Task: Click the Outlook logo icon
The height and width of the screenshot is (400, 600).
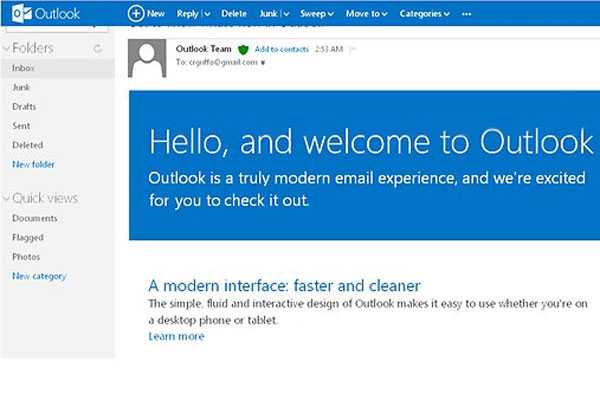Action: click(21, 13)
